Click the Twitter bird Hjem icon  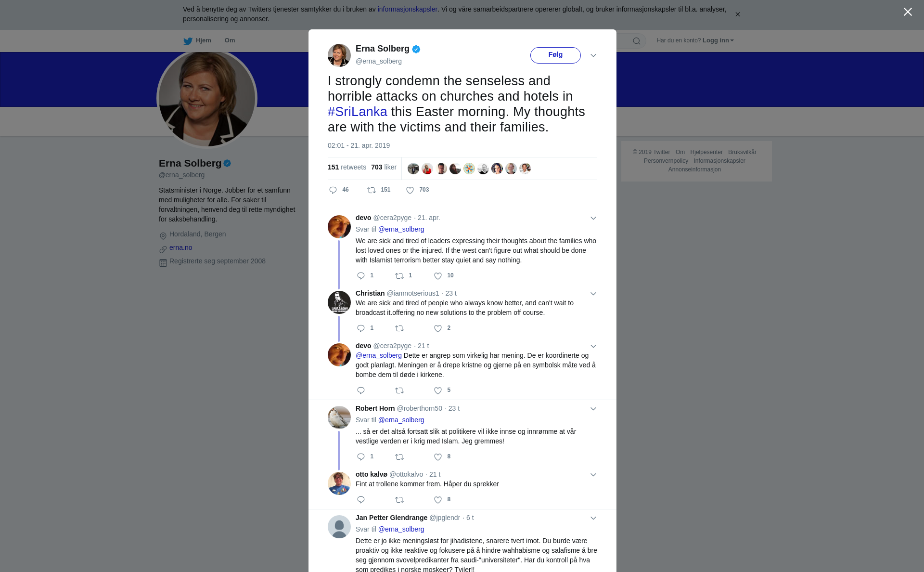pos(188,41)
